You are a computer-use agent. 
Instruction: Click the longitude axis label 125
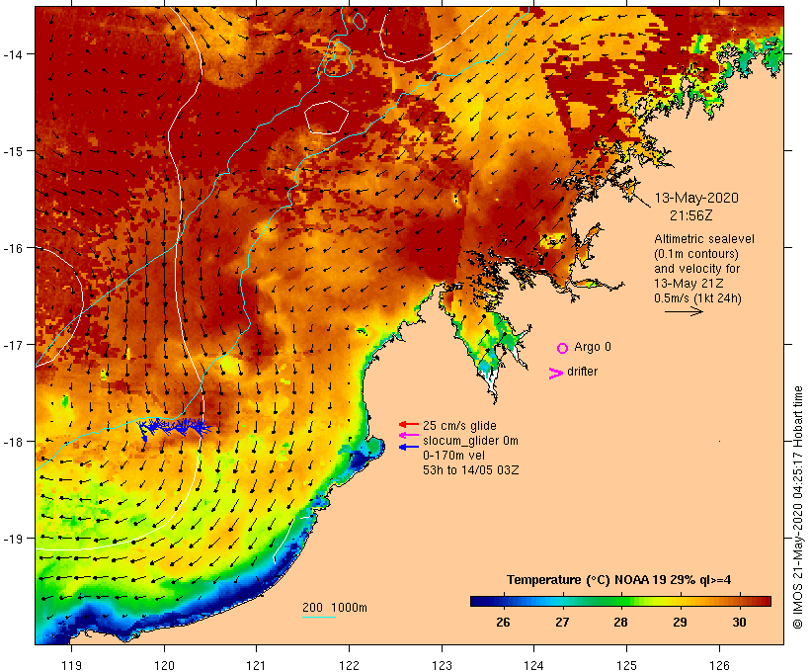[x=626, y=665]
